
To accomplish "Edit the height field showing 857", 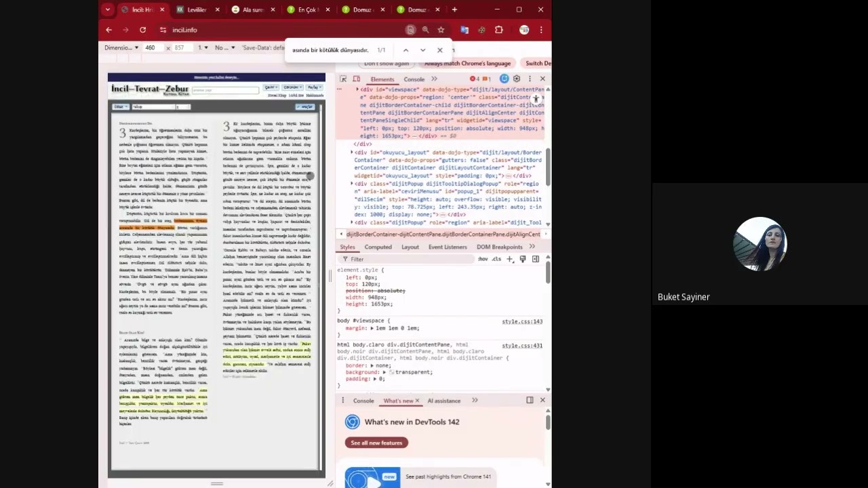I will (182, 48).
